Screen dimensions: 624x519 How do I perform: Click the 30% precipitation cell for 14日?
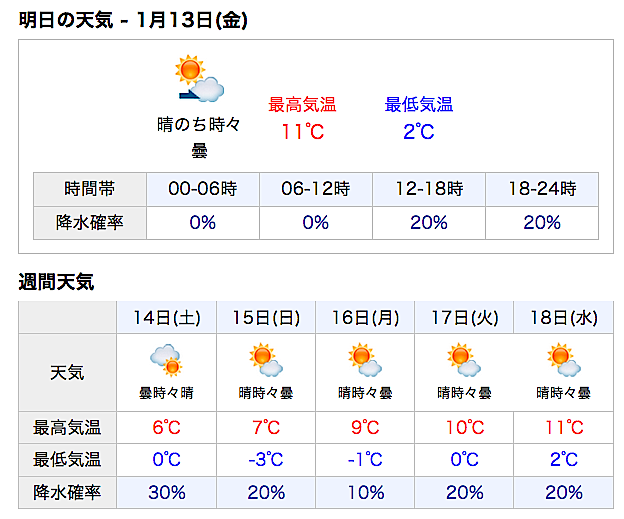pos(166,493)
